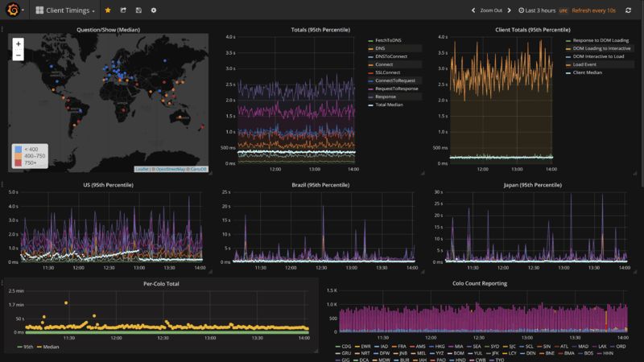644x362 pixels.
Task: Toggle RequestToResponse series in legend
Action: 396,88
